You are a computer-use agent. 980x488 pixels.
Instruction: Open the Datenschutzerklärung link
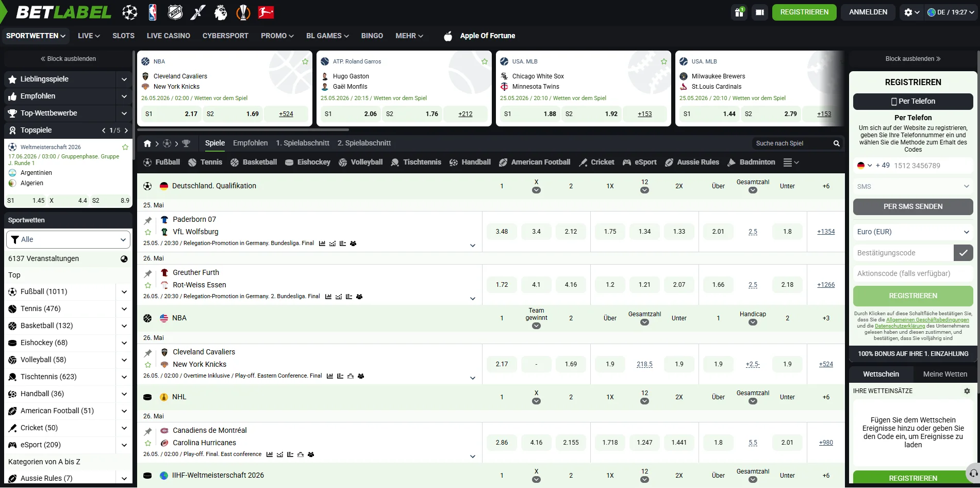[900, 326]
